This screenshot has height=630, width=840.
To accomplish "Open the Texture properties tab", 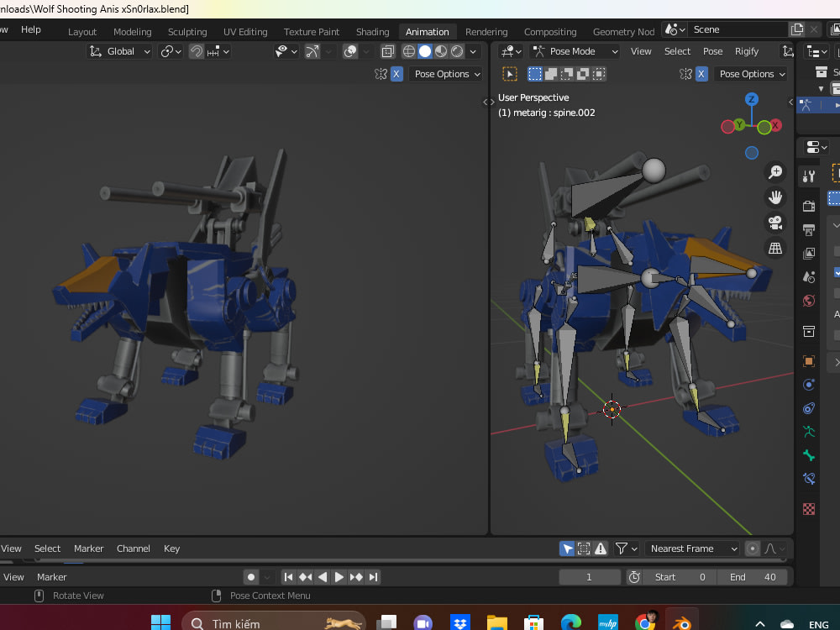I will coord(809,508).
